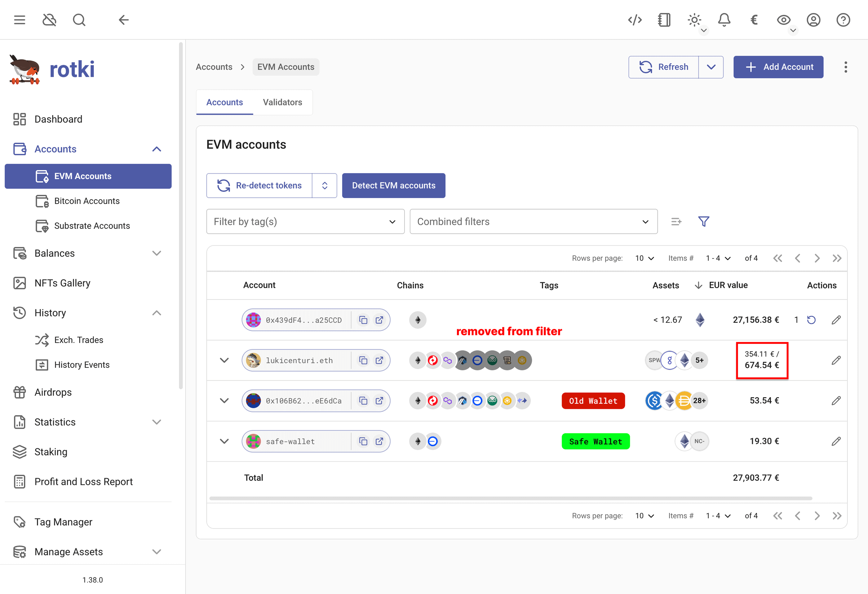Copy address 0x106B62...eE6dCa
Screen dimensions: 868x594
point(363,401)
